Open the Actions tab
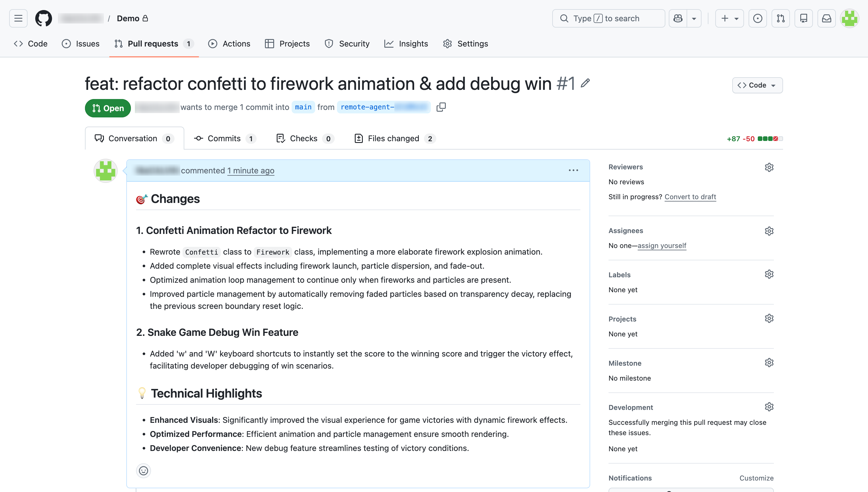 pyautogui.click(x=229, y=44)
